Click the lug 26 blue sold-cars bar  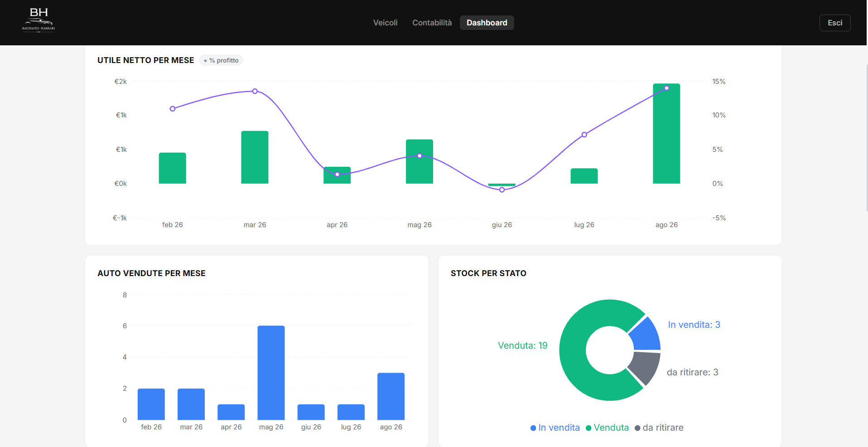(351, 412)
